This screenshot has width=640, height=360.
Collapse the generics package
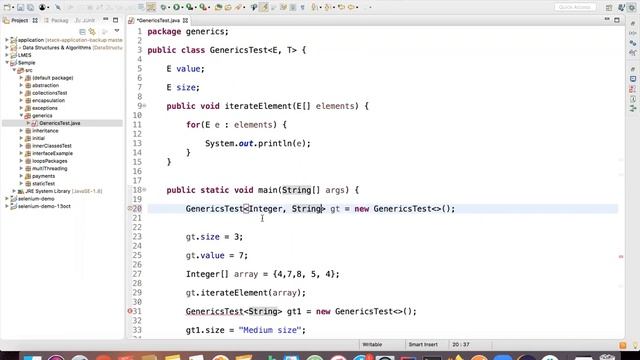[21, 116]
